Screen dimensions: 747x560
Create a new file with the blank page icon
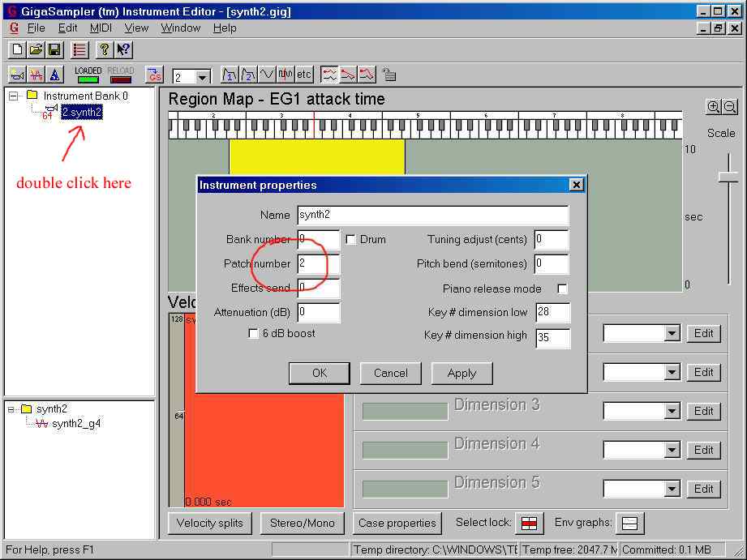(x=17, y=49)
